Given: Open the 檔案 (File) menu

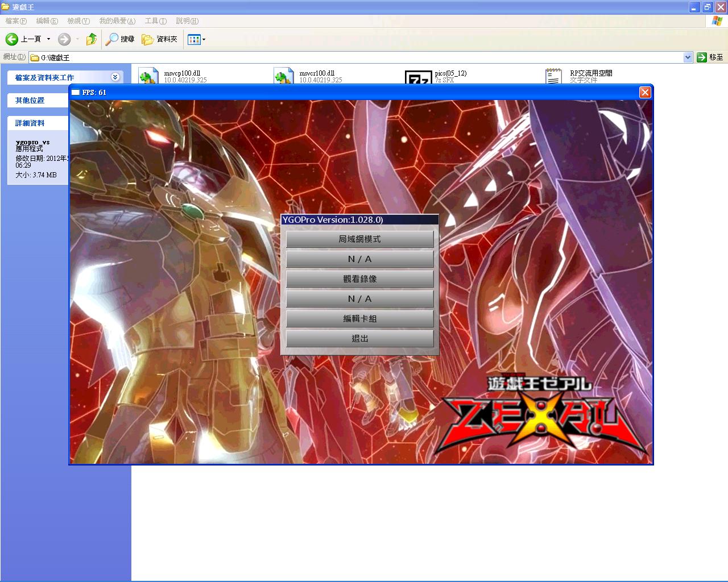Looking at the screenshot, I should [x=15, y=21].
